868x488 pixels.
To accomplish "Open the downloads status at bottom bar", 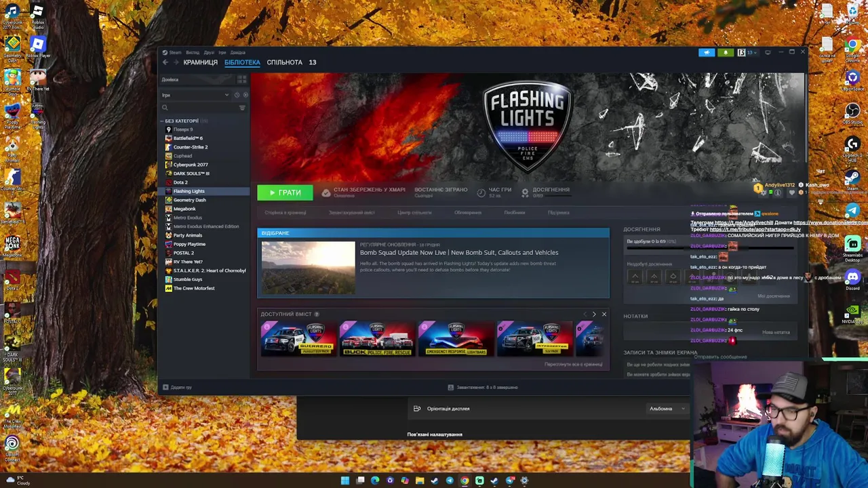I will (x=482, y=387).
